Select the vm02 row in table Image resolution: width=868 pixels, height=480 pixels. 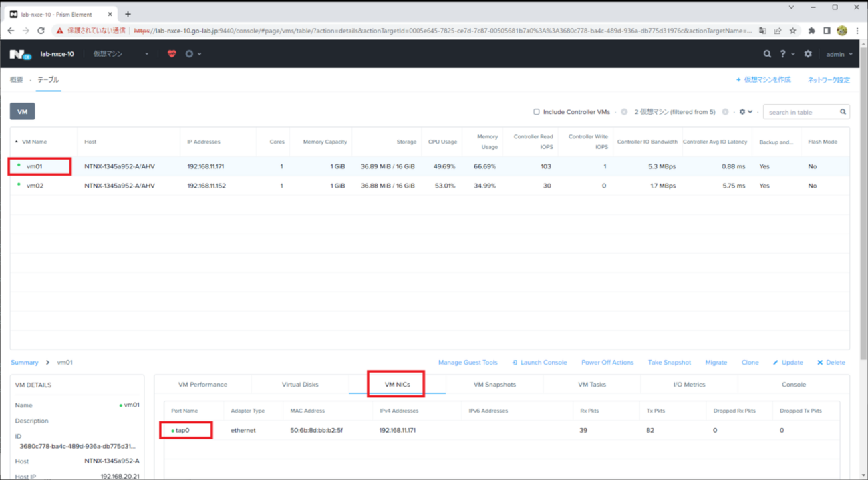tap(35, 186)
